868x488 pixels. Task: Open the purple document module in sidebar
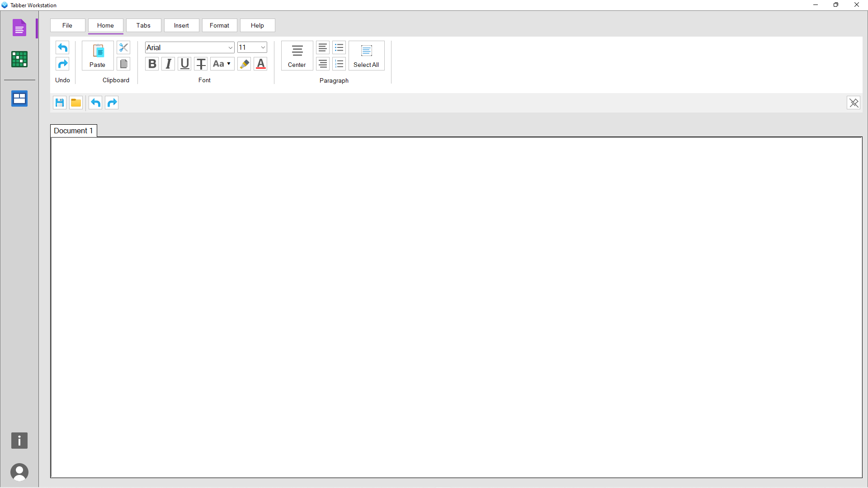[x=19, y=28]
